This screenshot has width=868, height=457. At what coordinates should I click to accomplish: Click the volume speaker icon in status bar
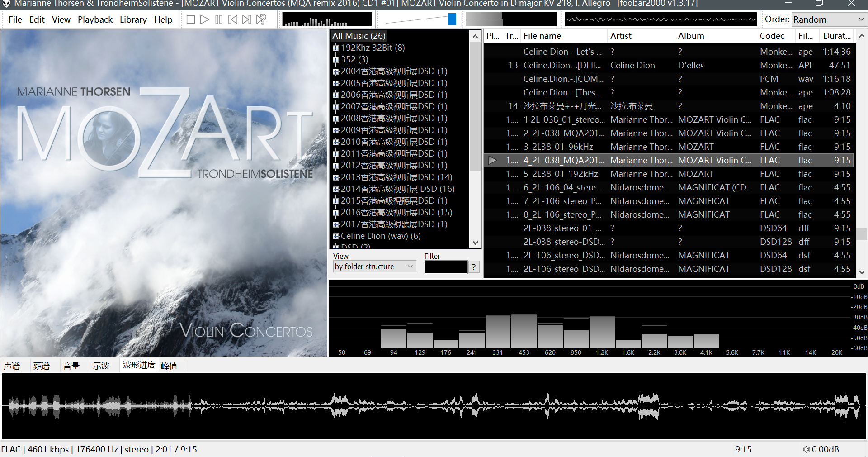[x=806, y=449]
